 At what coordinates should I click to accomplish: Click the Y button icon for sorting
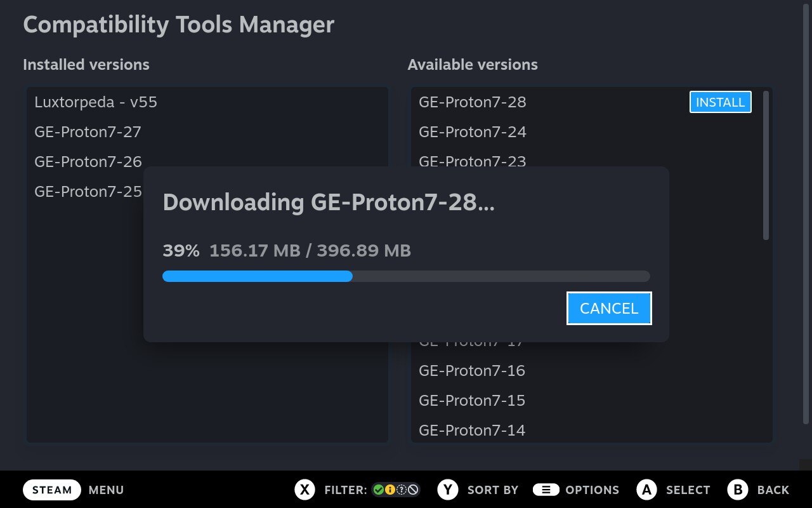point(448,490)
